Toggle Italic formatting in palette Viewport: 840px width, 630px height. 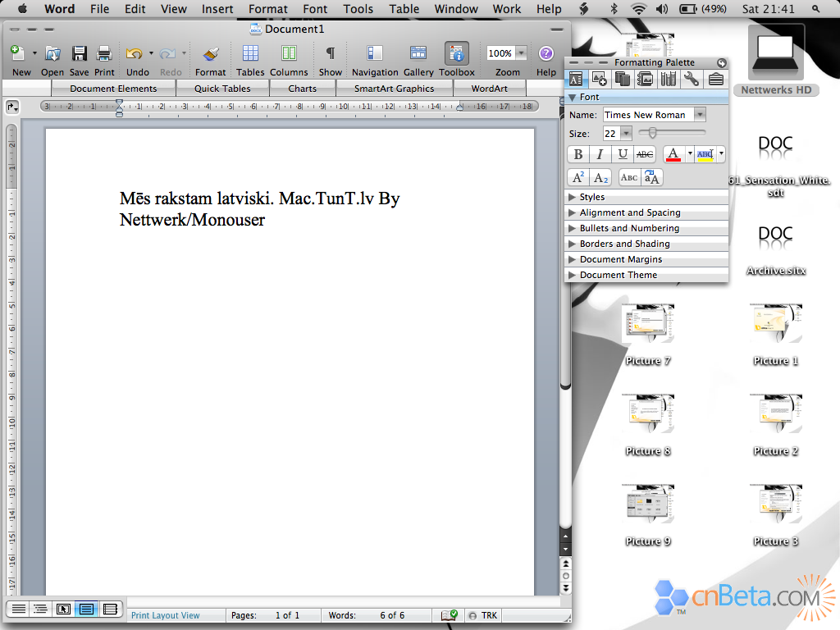click(600, 154)
